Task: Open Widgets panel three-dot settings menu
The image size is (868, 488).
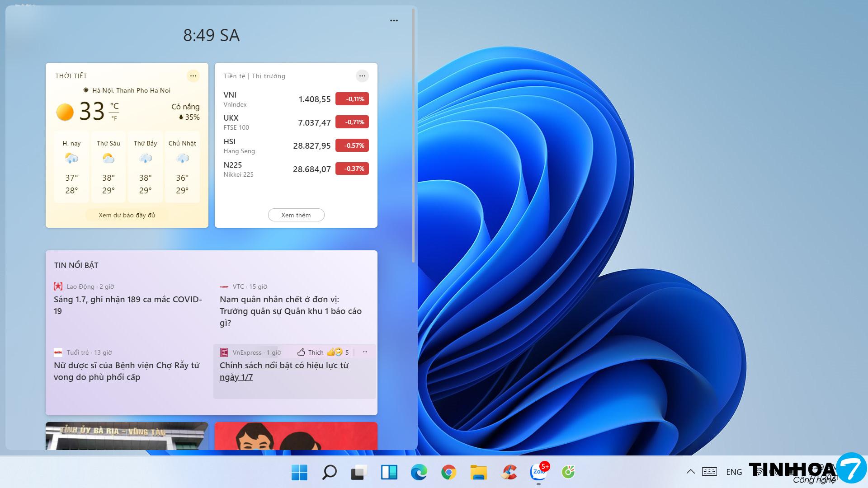Action: [394, 21]
